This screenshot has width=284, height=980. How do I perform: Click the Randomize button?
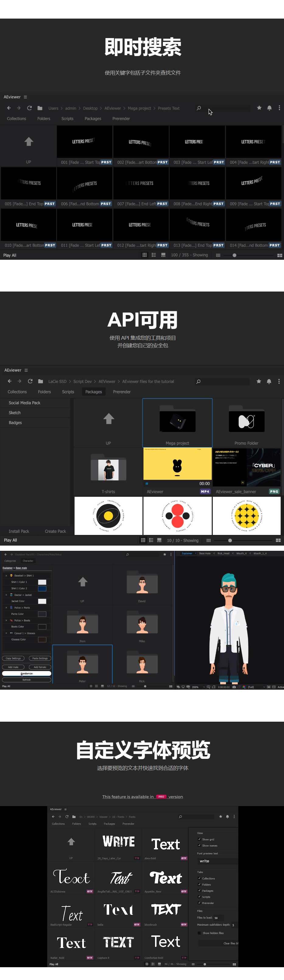pyautogui.click(x=26, y=673)
